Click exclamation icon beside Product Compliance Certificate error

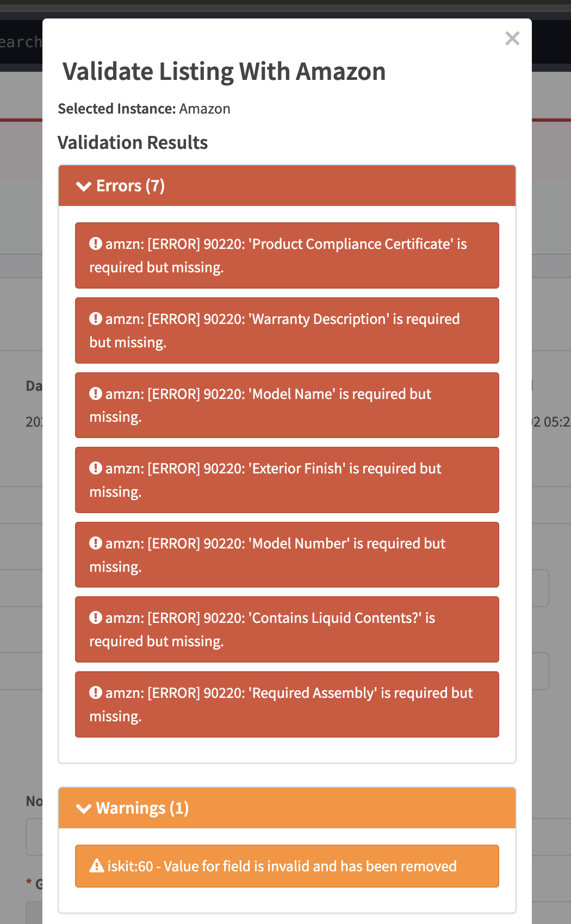tap(96, 244)
